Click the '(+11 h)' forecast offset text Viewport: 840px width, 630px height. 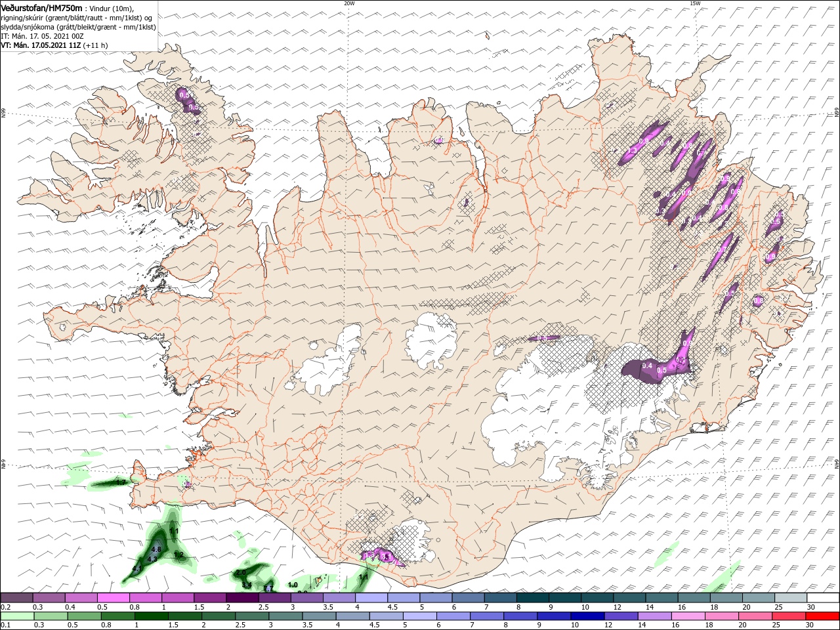coord(96,45)
